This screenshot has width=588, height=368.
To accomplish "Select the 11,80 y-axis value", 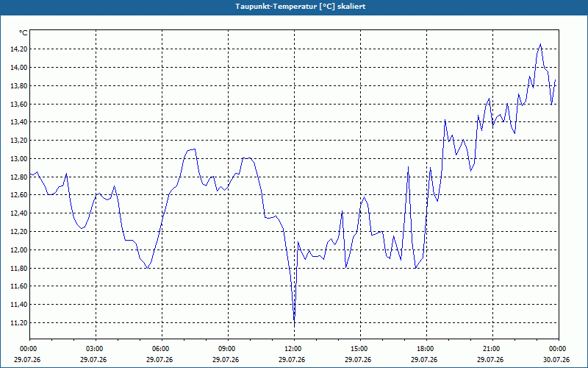I will (19, 268).
